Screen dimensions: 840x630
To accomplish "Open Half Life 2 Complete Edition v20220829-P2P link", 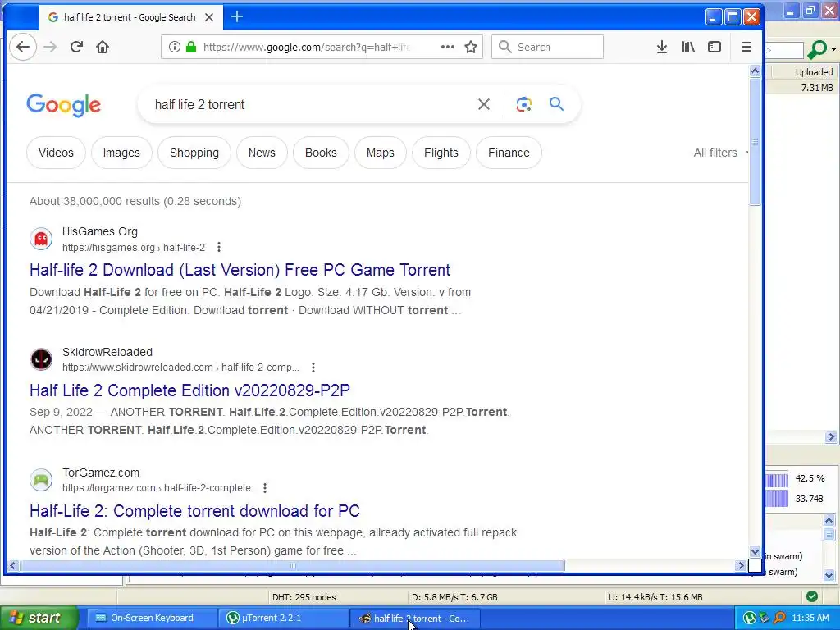I will (189, 390).
